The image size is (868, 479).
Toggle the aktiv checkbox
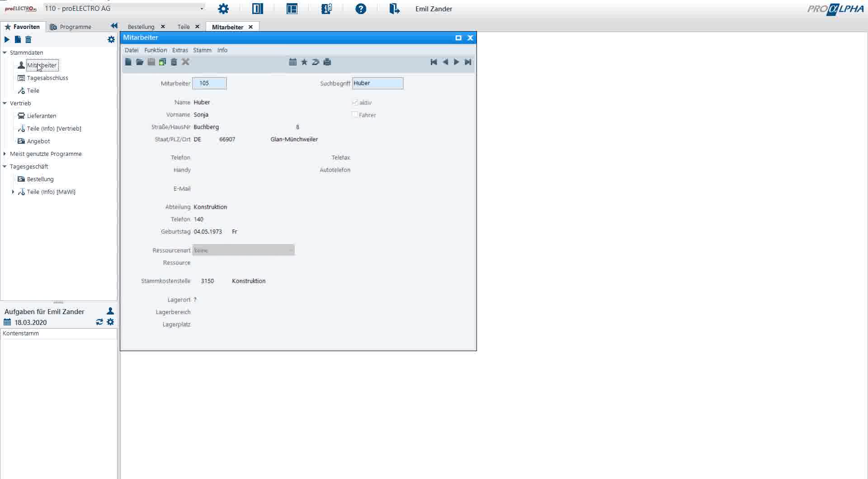(355, 103)
